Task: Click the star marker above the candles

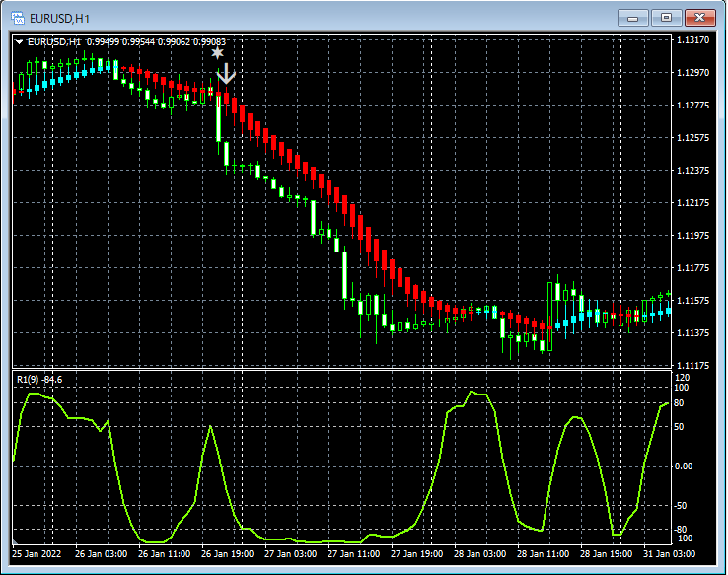Action: [217, 53]
